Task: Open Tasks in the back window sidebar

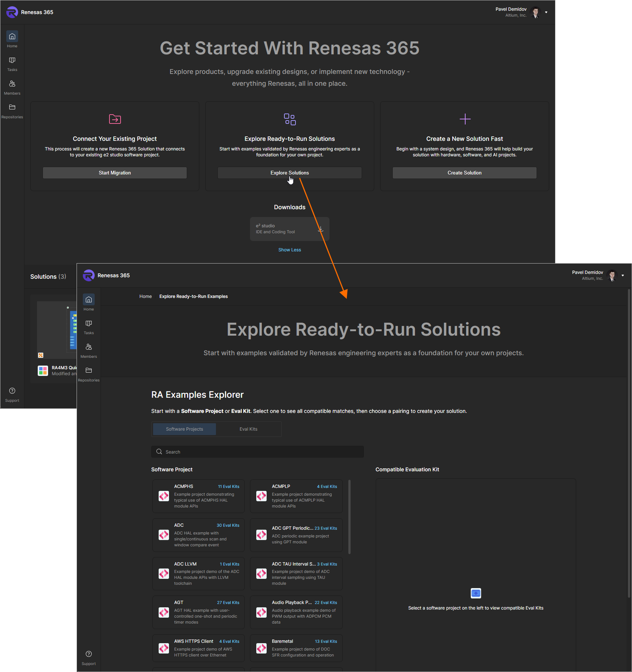Action: pyautogui.click(x=12, y=64)
